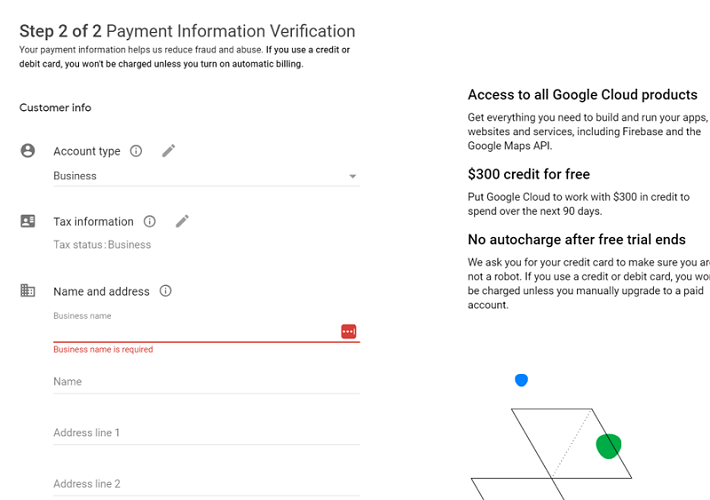
Task: Click the Tax status: Business text
Action: (x=102, y=245)
